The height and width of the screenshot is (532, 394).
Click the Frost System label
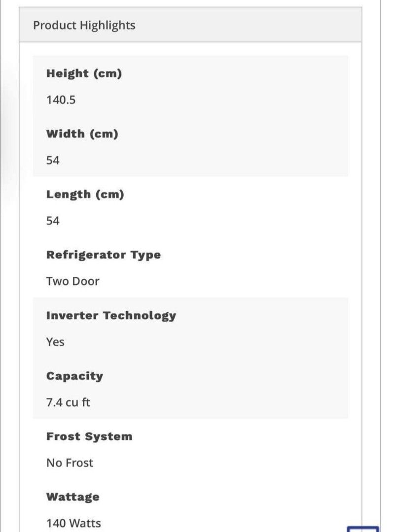[89, 437]
